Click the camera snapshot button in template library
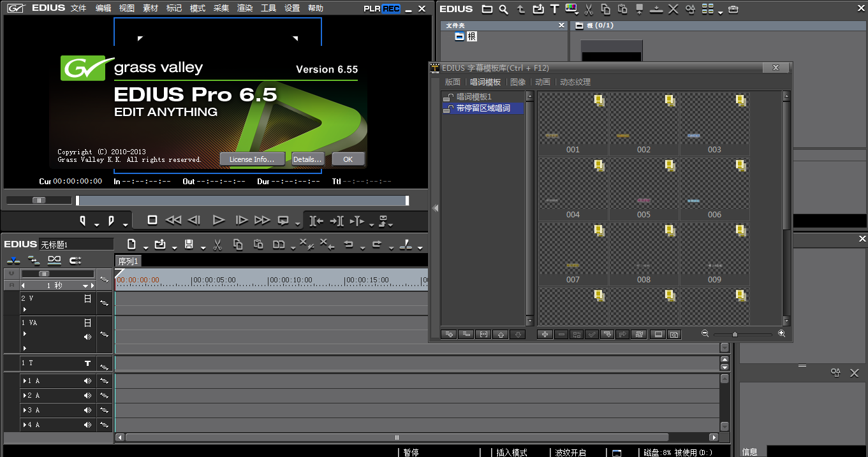Viewport: 868px width, 457px height. [674, 334]
